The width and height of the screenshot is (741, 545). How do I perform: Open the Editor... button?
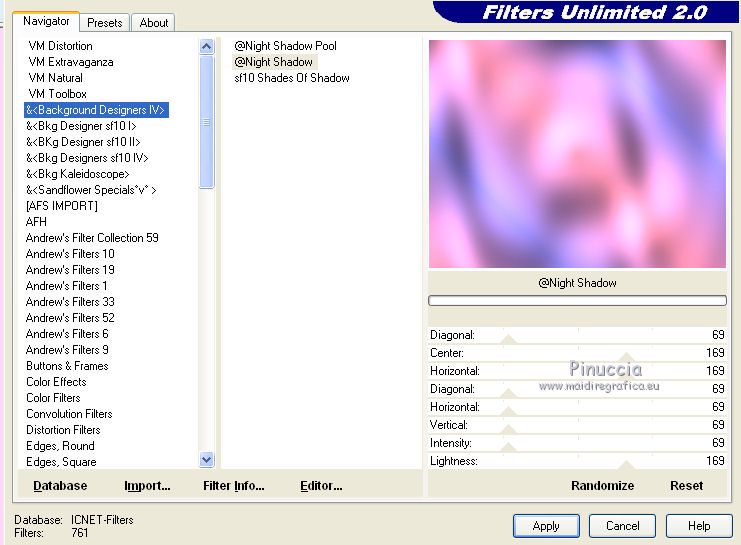click(x=321, y=486)
